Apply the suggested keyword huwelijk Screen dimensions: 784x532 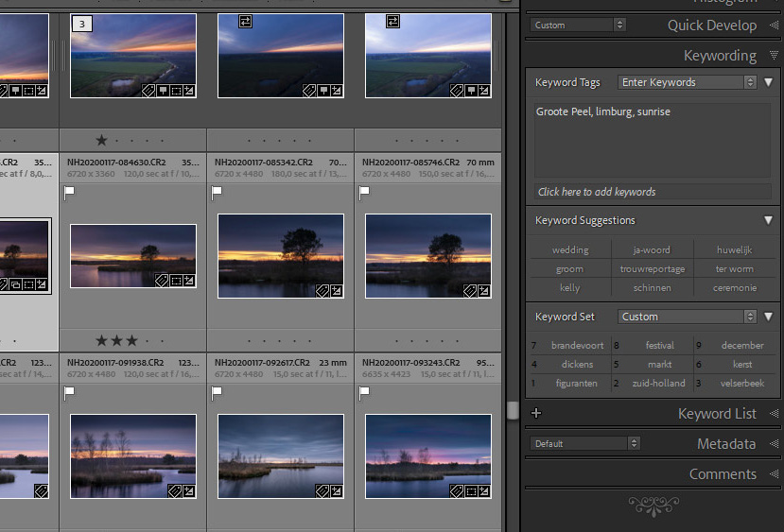point(734,249)
